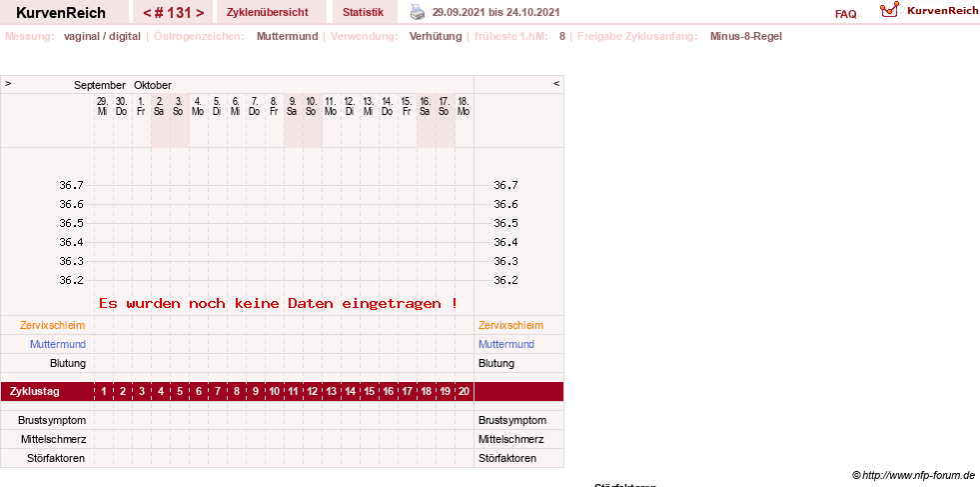Image resolution: width=980 pixels, height=487 pixels.
Task: Open the Statistik tab
Action: coord(363,12)
